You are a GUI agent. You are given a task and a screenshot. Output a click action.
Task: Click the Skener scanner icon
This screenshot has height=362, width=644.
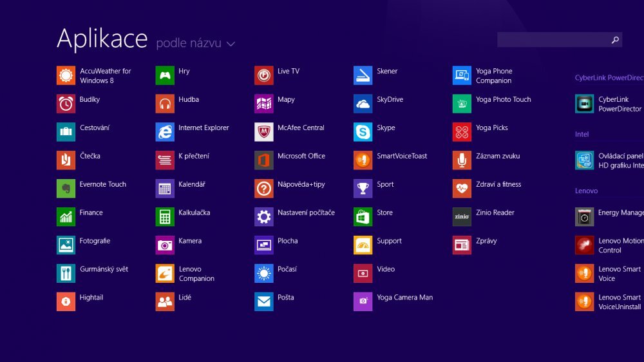click(x=363, y=75)
